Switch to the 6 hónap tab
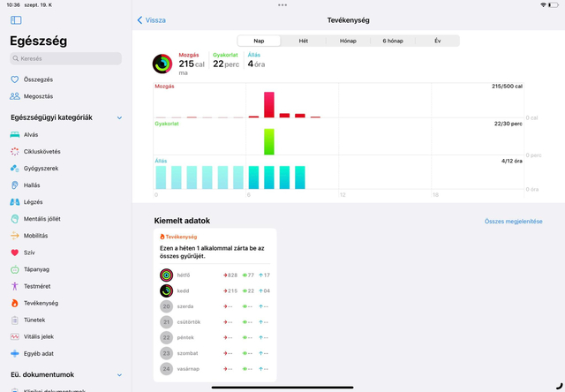Viewport: 565px width, 392px height. pos(393,41)
